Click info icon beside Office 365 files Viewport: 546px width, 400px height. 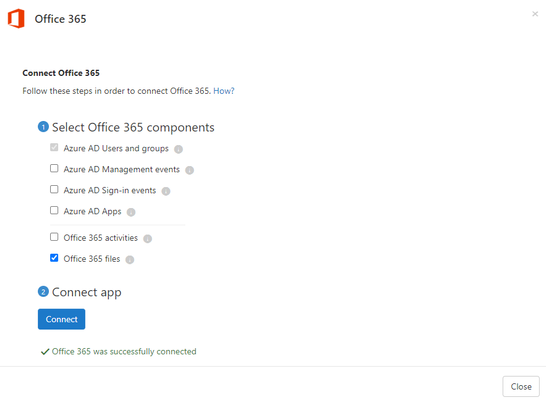click(130, 260)
